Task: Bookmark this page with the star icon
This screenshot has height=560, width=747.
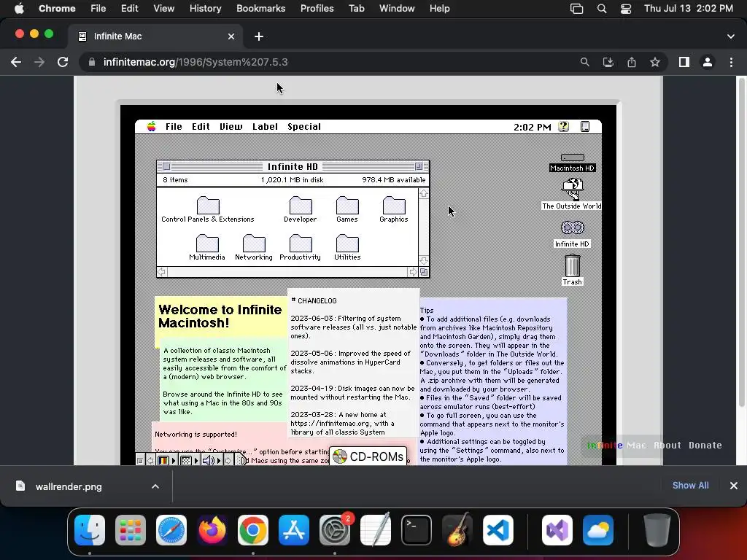Action: [655, 62]
